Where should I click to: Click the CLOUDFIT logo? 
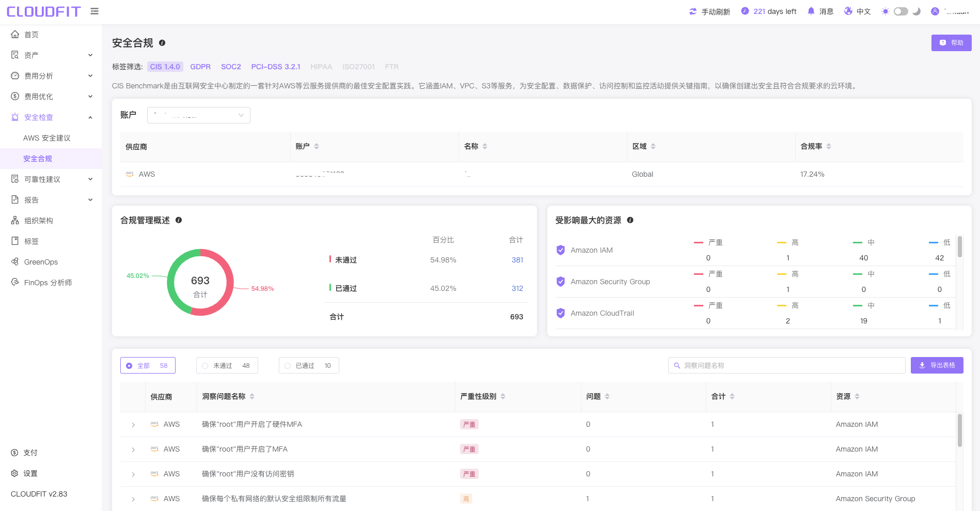44,11
